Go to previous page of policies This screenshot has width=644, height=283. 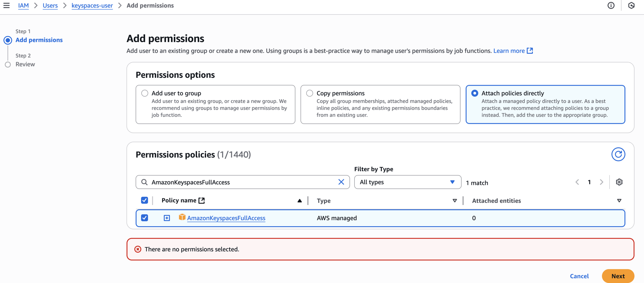click(577, 182)
